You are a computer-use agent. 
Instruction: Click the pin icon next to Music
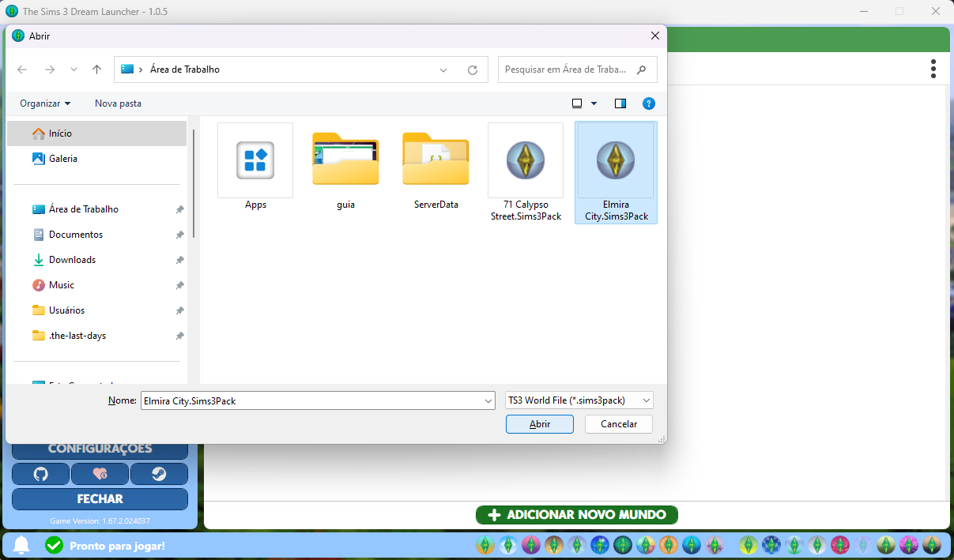click(x=179, y=285)
